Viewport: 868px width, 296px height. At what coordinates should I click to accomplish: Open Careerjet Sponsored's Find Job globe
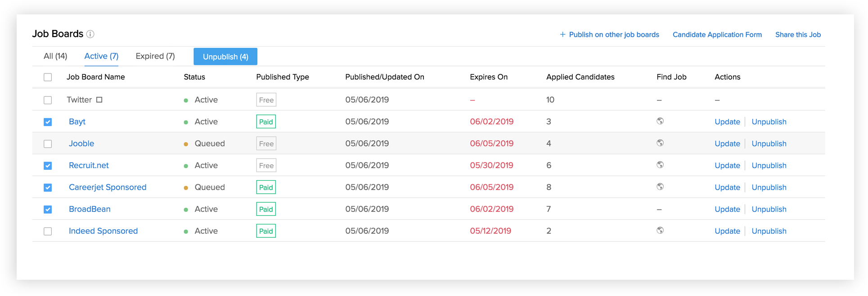tap(660, 187)
